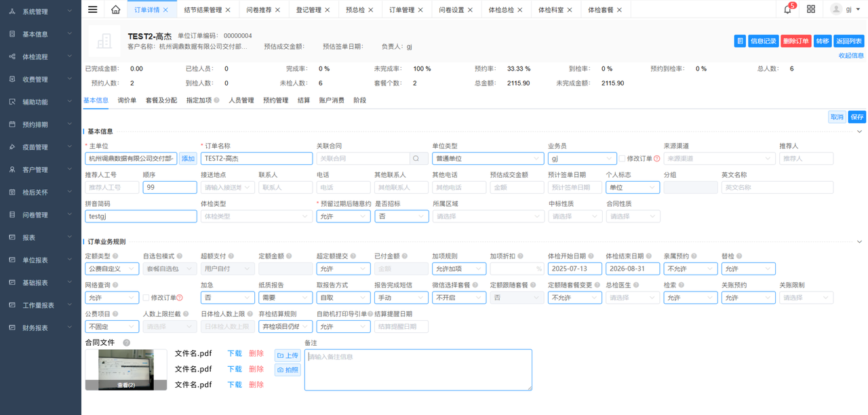This screenshot has width=868, height=415.
Task: Click the 收起信息 link
Action: click(851, 56)
